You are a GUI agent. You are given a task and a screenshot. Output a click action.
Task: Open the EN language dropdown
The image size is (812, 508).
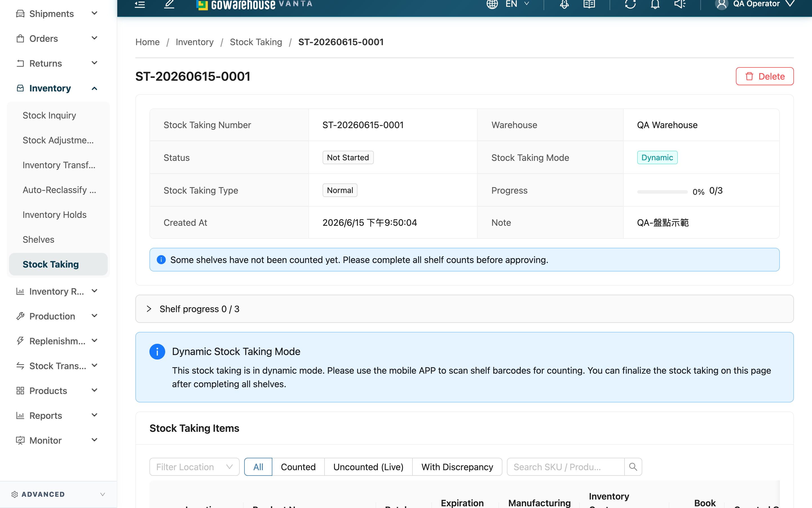point(517,4)
